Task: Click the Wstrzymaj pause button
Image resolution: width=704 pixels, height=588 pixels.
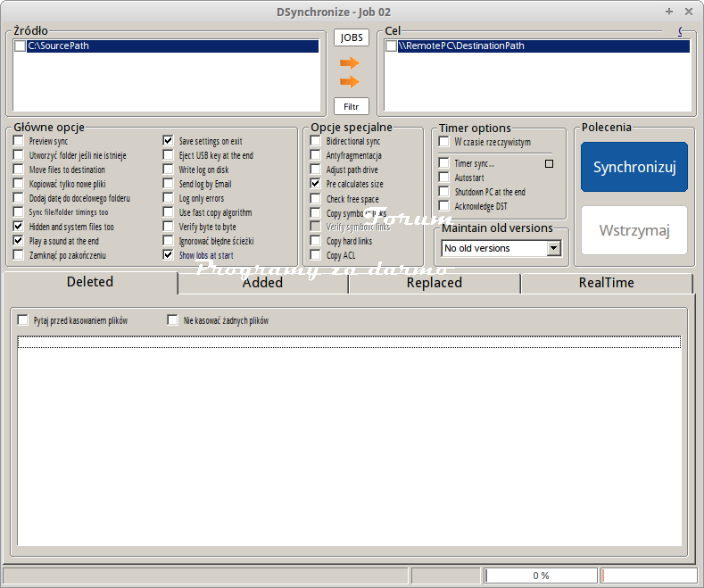Action: tap(634, 230)
